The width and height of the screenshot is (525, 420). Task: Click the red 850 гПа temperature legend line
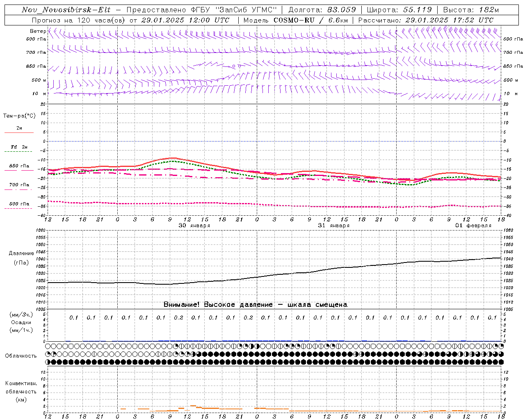19,171
